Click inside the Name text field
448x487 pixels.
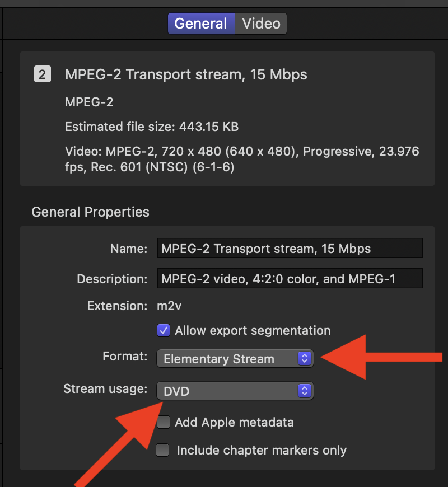point(290,249)
